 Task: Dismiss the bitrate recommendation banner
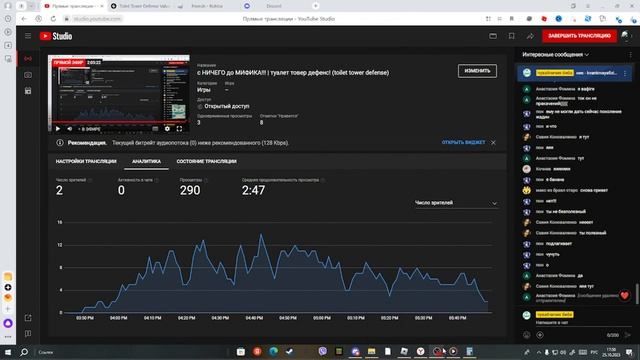point(493,142)
